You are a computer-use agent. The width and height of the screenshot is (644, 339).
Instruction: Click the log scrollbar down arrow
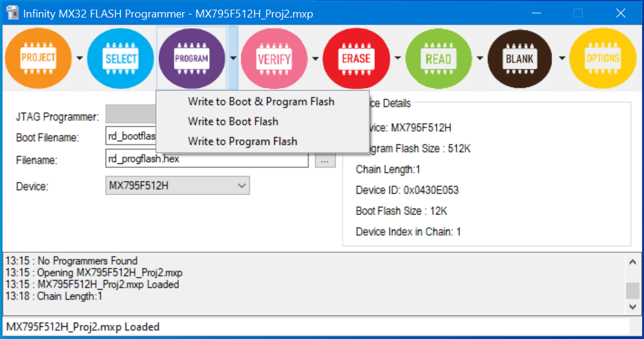pyautogui.click(x=632, y=307)
